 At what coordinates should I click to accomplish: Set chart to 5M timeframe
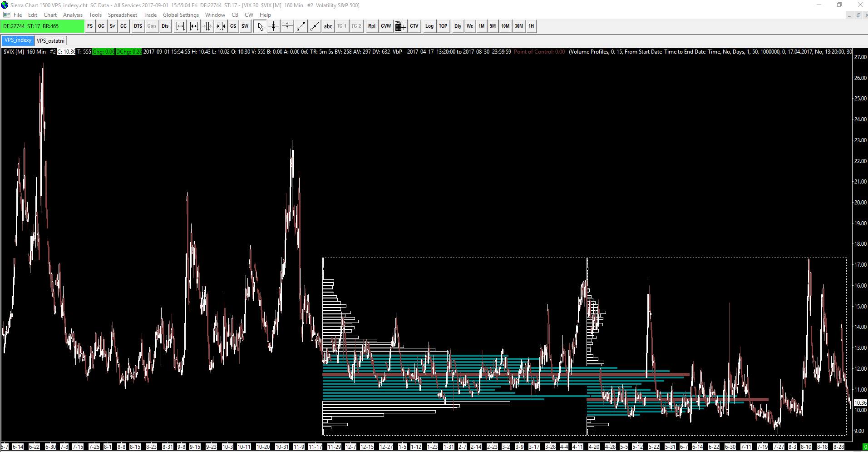pos(493,26)
